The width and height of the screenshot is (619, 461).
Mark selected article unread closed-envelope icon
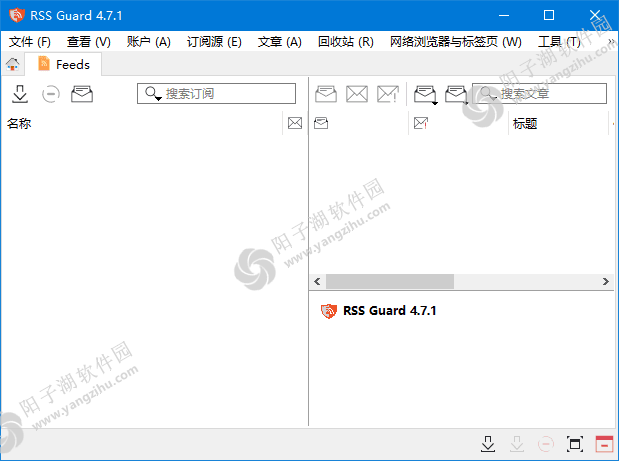pos(357,94)
